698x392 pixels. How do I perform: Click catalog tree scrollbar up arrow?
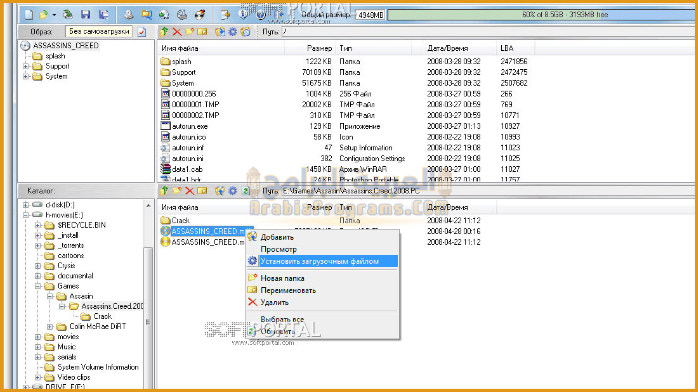(148, 205)
